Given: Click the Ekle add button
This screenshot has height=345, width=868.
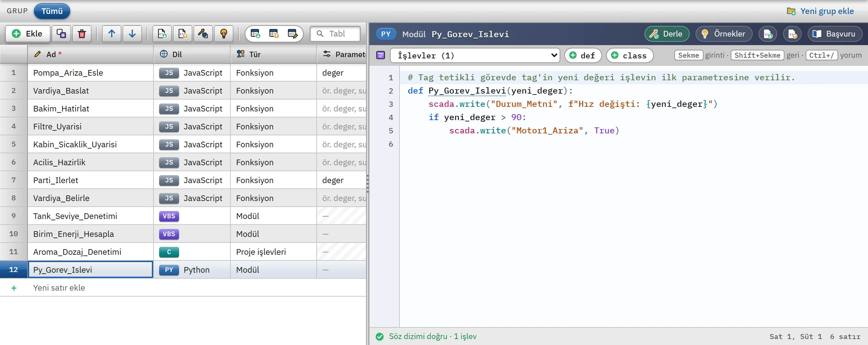Looking at the screenshot, I should coord(28,34).
